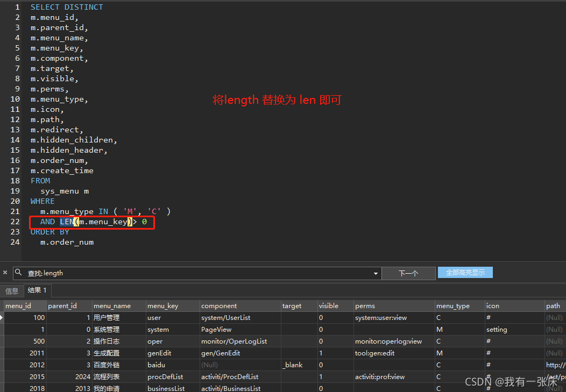Select the component cell activiti/ProcDefList

click(230, 376)
